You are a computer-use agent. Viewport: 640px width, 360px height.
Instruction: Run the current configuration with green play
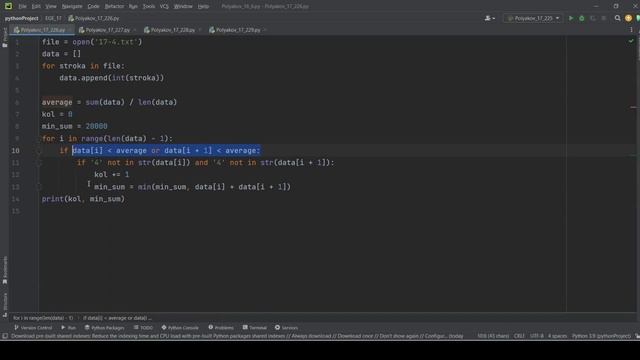(571, 18)
